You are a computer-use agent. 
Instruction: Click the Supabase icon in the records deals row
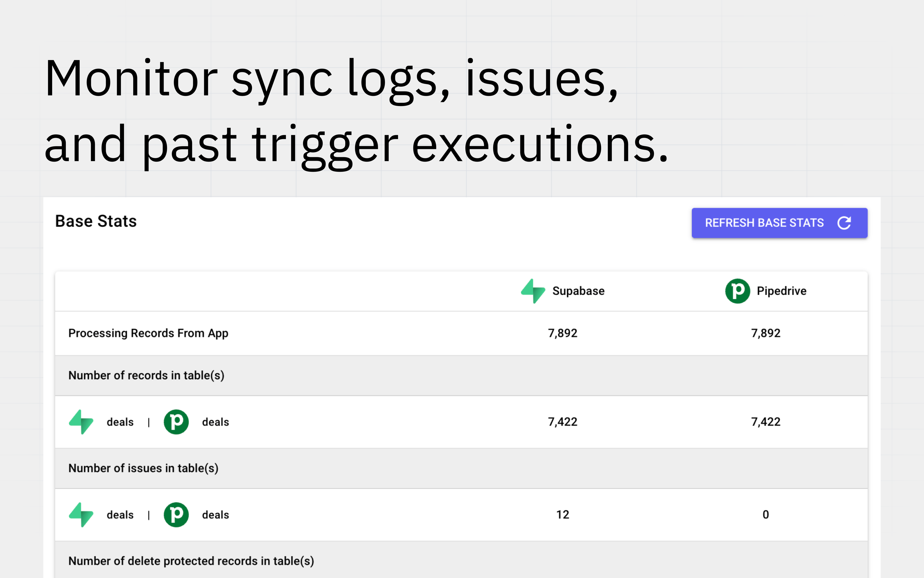[x=81, y=422]
